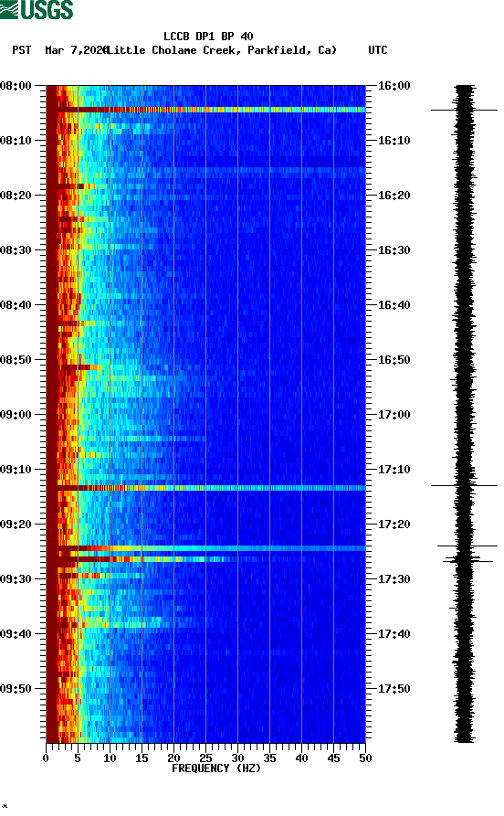Click the 35 Hz frequency axis label
This screenshot has height=816, width=504.
(x=269, y=758)
